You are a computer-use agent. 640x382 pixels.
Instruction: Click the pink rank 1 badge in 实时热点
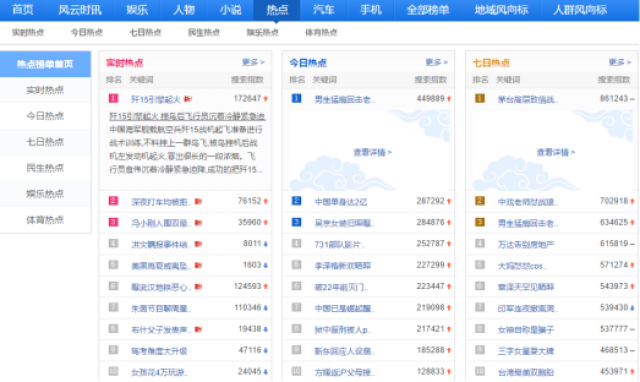tap(113, 98)
